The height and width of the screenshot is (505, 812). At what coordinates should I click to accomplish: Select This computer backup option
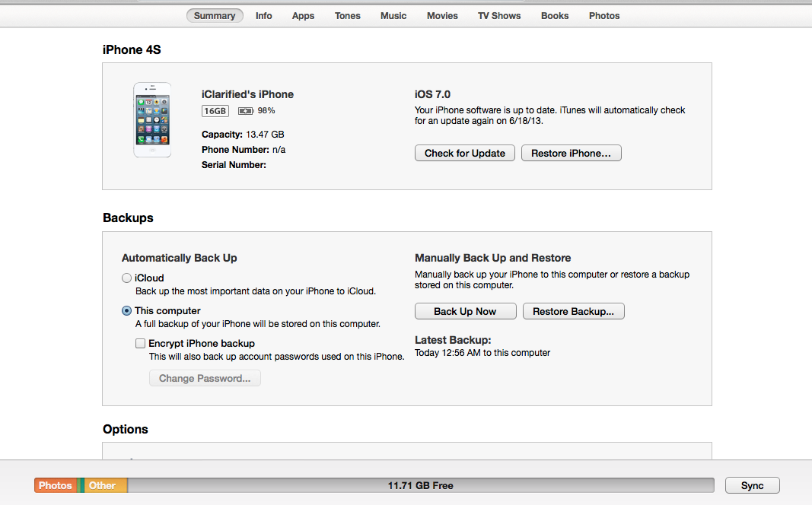[x=126, y=311]
